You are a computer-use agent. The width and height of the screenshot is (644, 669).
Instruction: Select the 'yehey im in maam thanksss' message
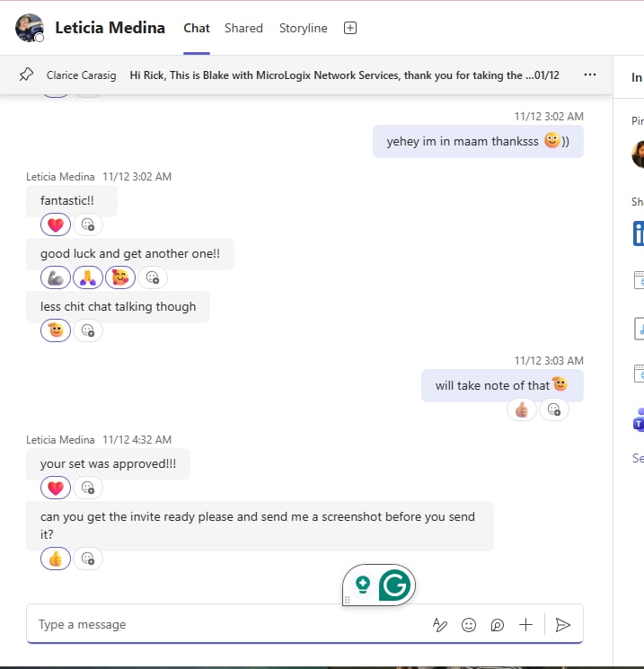pos(478,141)
